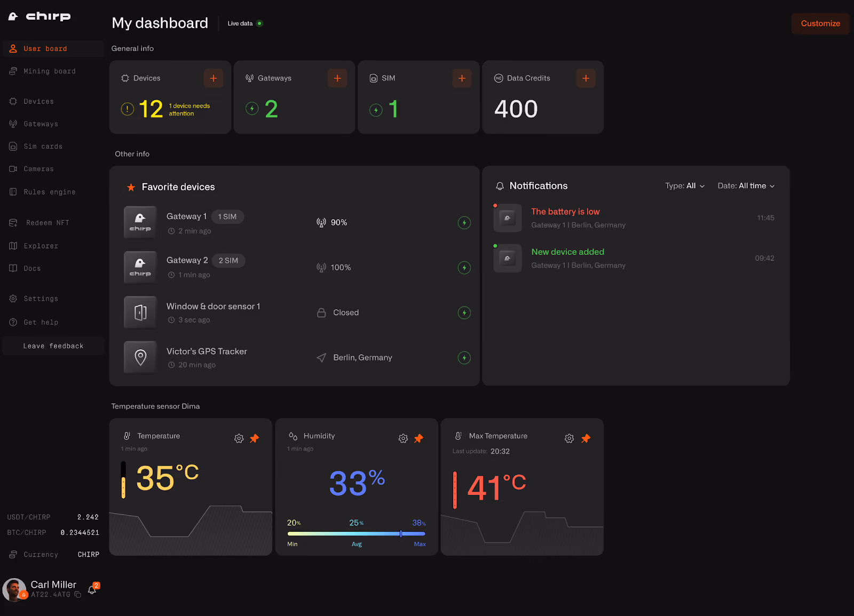Image resolution: width=854 pixels, height=616 pixels.
Task: Open Devices in the sidebar
Action: [x=53, y=101]
